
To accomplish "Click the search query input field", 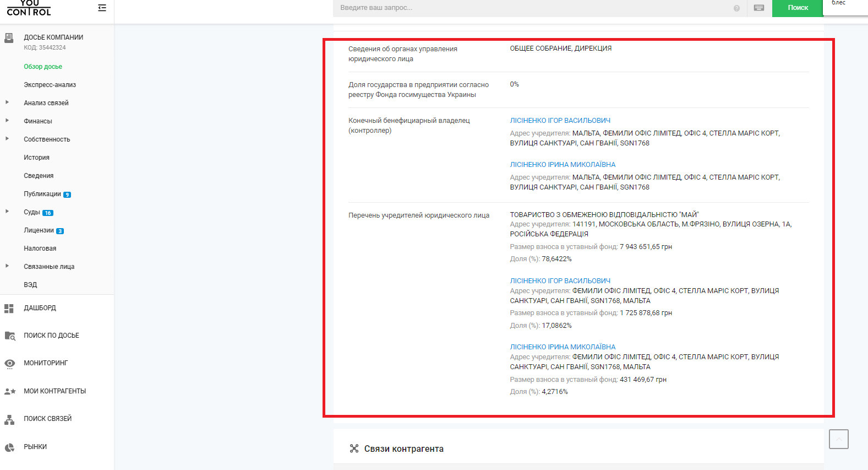I will (534, 8).
